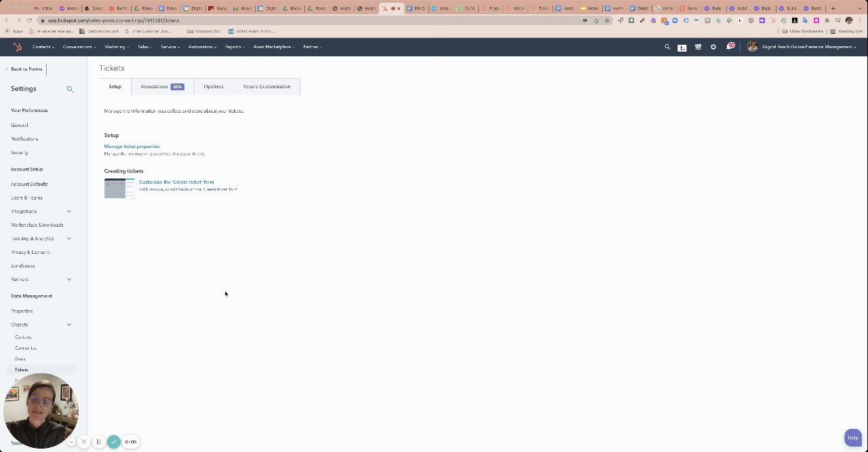Click Customize the 'Create ticket' form link
Screen dimensions: 868x452
(x=176, y=182)
